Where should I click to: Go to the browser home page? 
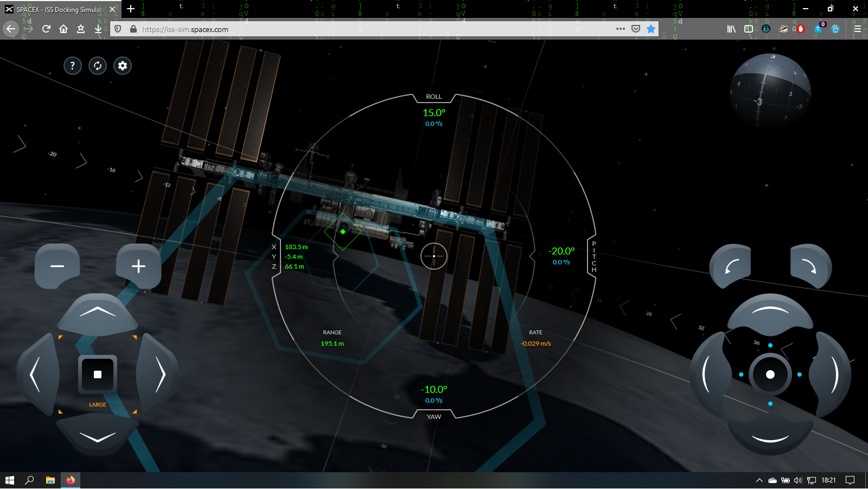click(63, 29)
